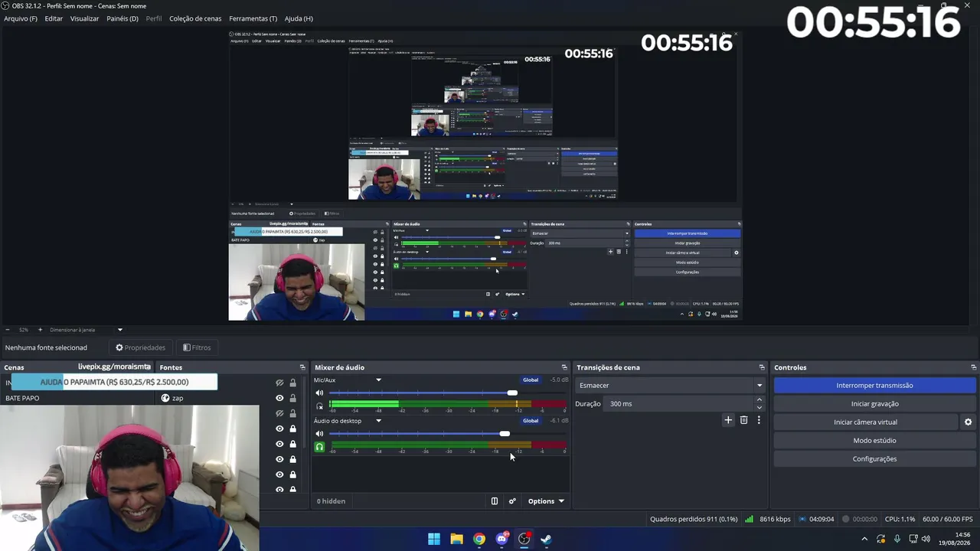This screenshot has width=980, height=551.
Task: Open File Explorer from taskbar
Action: 456,539
